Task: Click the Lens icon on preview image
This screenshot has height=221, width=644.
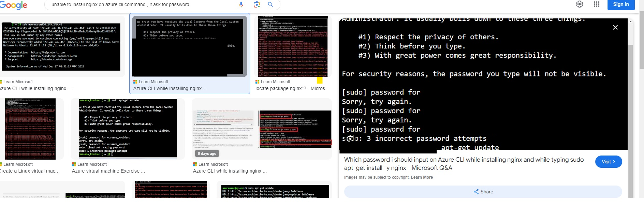Action: pyautogui.click(x=350, y=138)
